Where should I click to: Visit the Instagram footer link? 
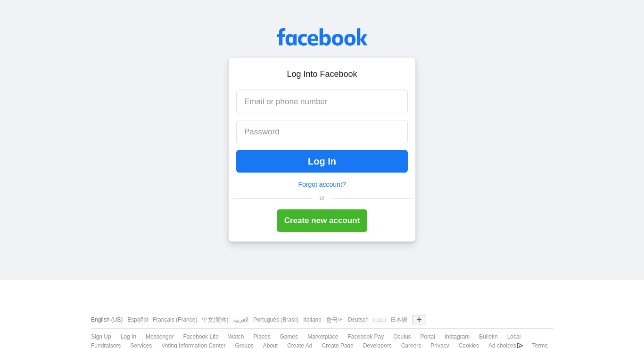pos(457,337)
